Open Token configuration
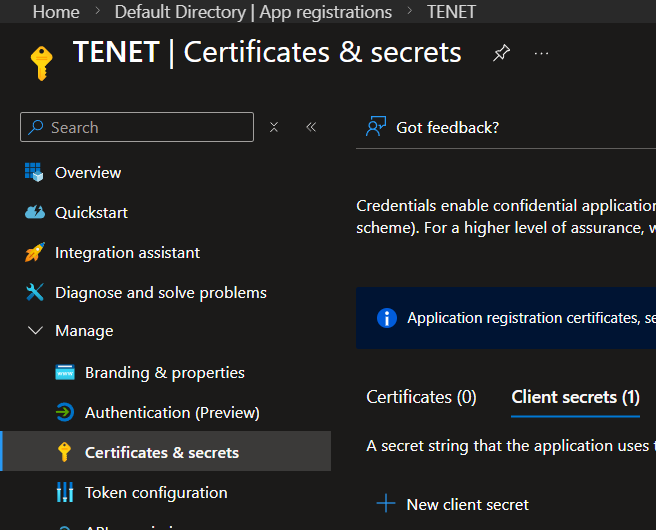 [156, 493]
